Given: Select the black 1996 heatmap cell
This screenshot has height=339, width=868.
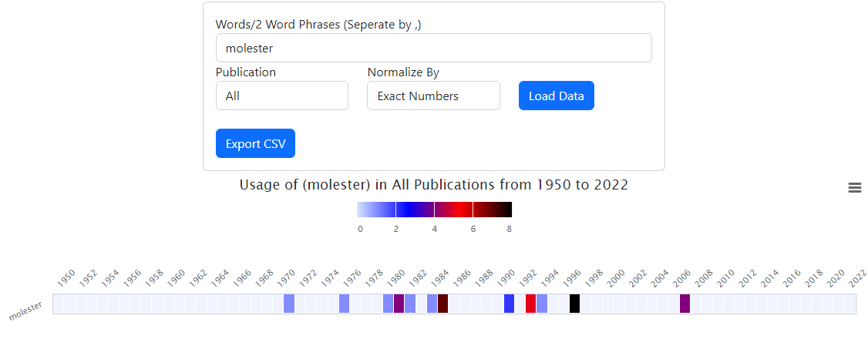Looking at the screenshot, I should click(x=574, y=304).
